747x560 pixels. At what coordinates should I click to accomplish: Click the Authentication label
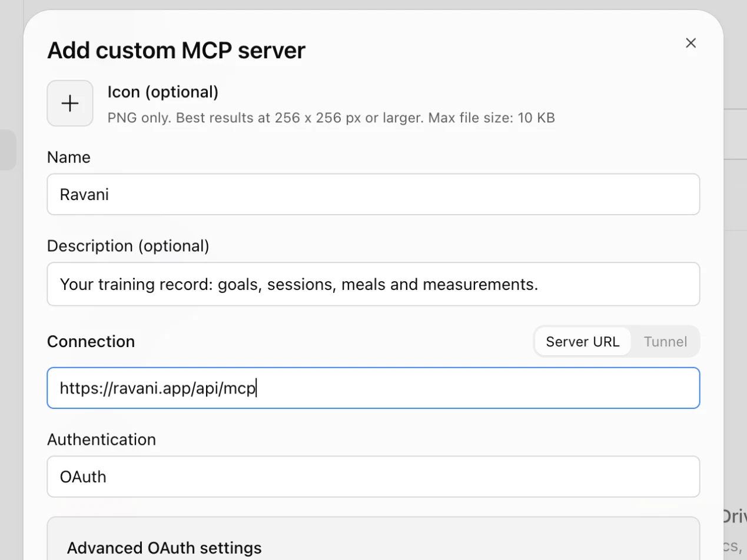pos(101,439)
